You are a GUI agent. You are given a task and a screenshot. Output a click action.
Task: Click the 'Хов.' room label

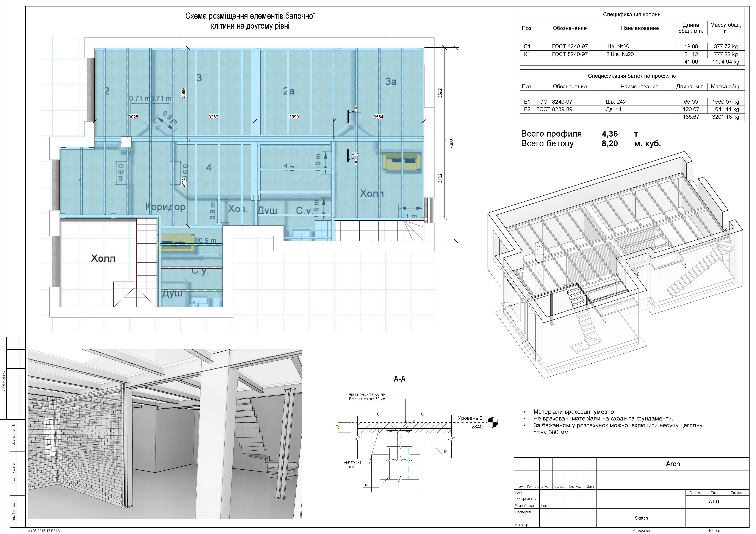point(238,209)
